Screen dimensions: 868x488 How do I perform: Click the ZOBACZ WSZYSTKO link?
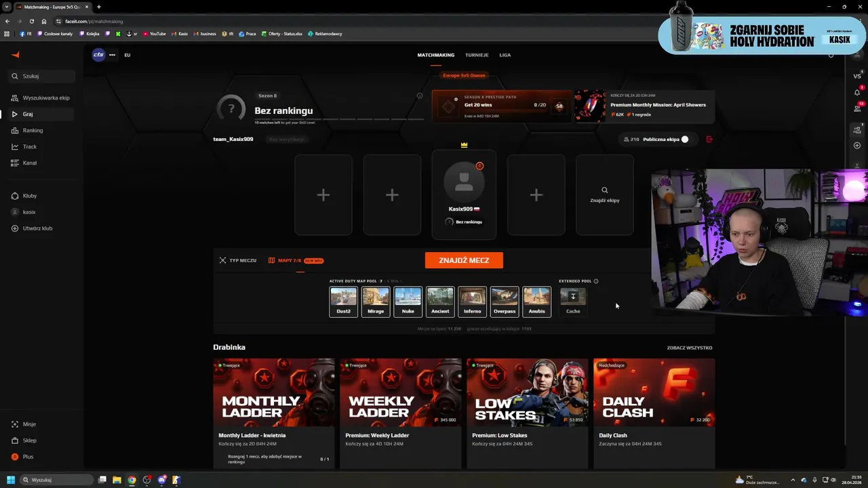[x=690, y=348]
